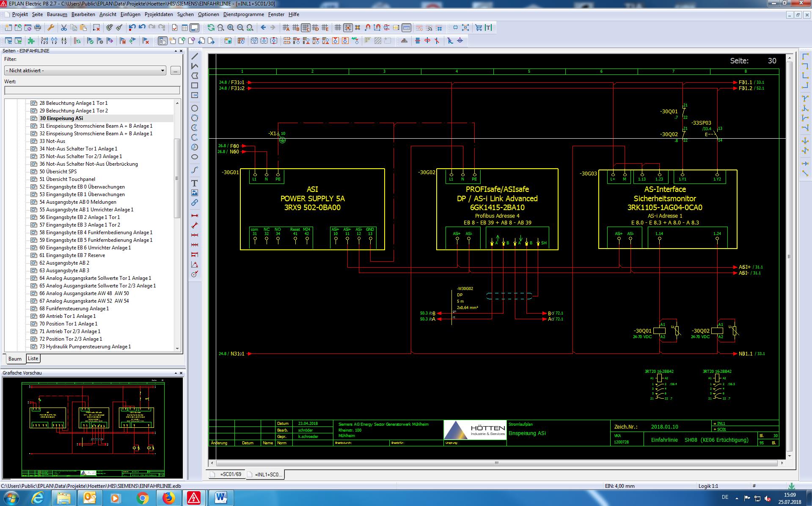Viewport: 812px width, 506px height.
Task: Collapse the Seiten navigator panel arrow
Action: pos(176,51)
